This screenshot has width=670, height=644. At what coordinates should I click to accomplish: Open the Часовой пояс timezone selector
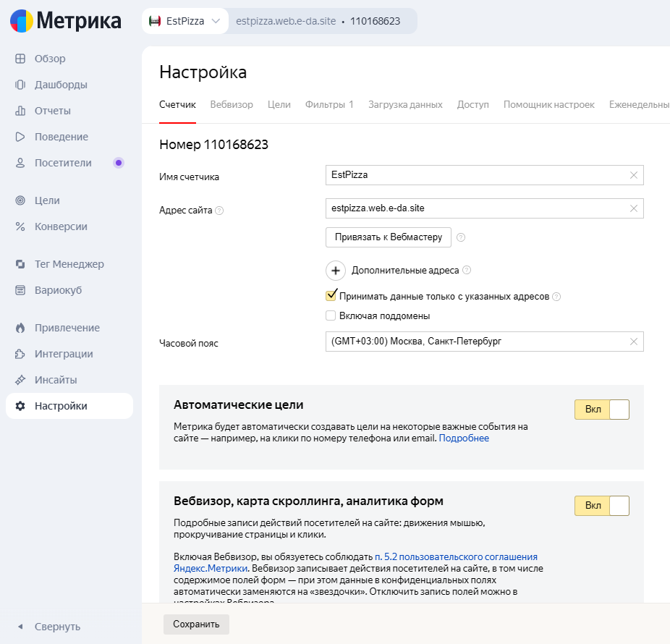[x=485, y=342]
